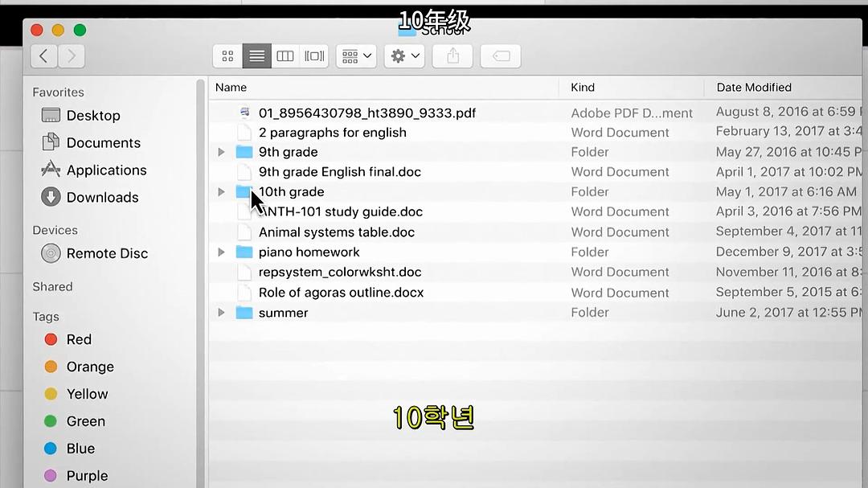Viewport: 868px width, 488px height.
Task: Open the Arrange grouping dropdown
Action: click(x=356, y=56)
